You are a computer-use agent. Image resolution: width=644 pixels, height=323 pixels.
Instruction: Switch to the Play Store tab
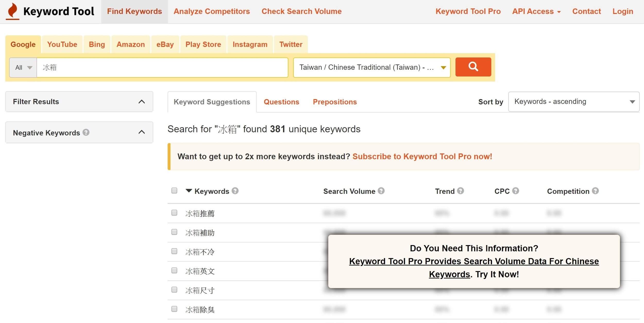203,44
